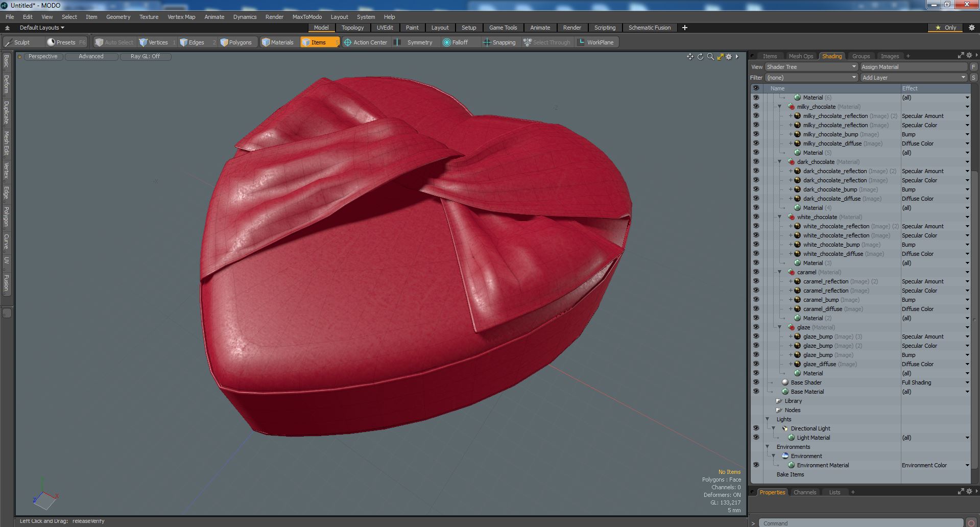Click the viewport rotate icon

pos(700,57)
